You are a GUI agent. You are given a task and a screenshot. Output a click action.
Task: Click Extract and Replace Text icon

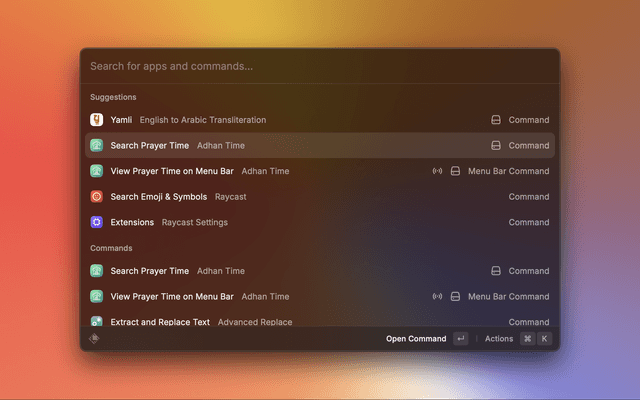97,322
